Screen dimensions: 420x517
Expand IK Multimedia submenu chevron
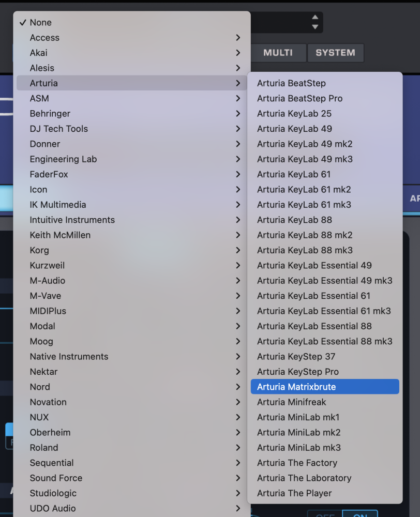click(238, 204)
